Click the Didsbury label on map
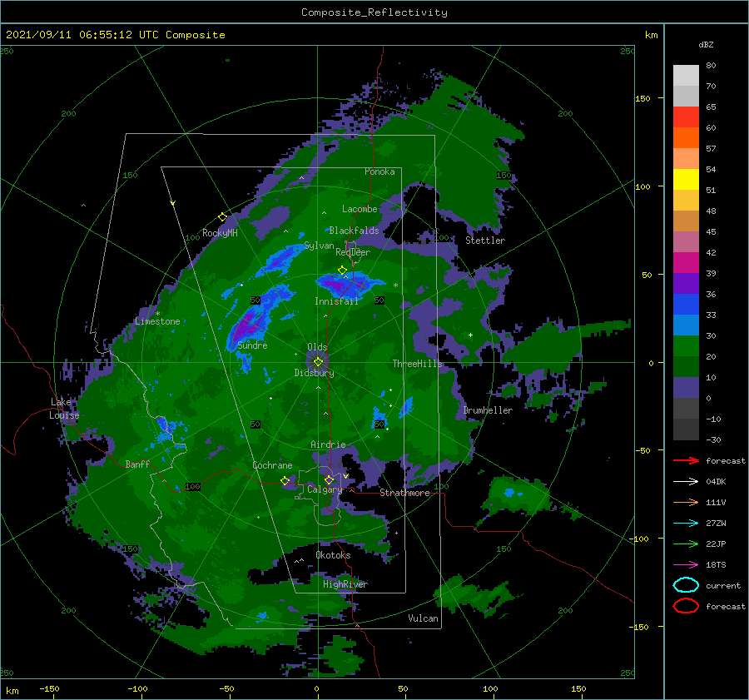The width and height of the screenshot is (749, 700). click(x=314, y=373)
